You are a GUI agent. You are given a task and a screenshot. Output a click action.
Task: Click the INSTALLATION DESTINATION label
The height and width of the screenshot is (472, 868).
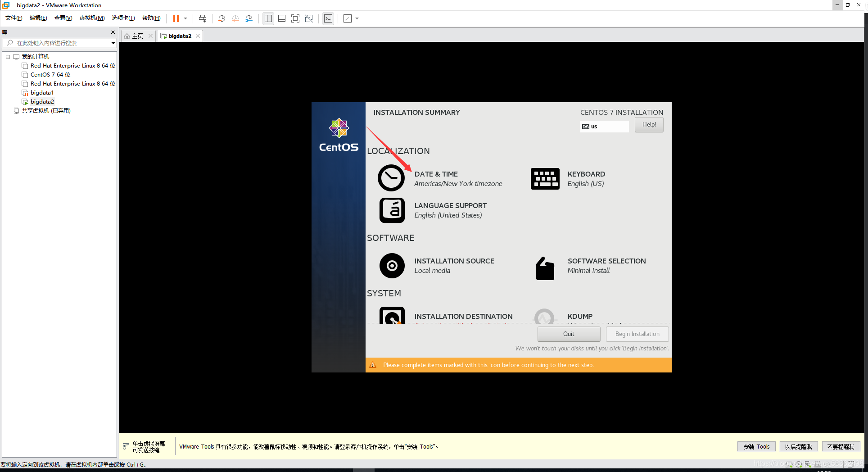click(x=463, y=316)
